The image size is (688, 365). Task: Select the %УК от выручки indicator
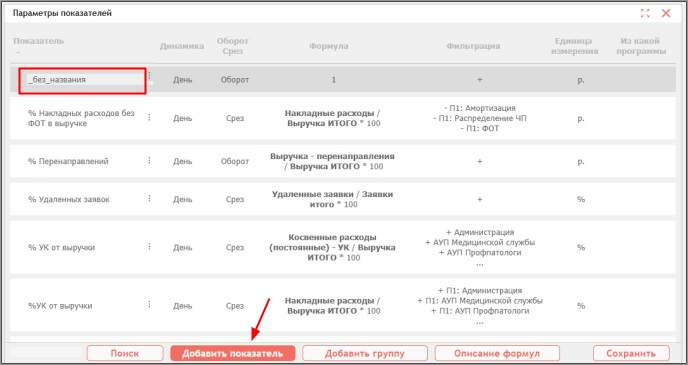(x=60, y=306)
